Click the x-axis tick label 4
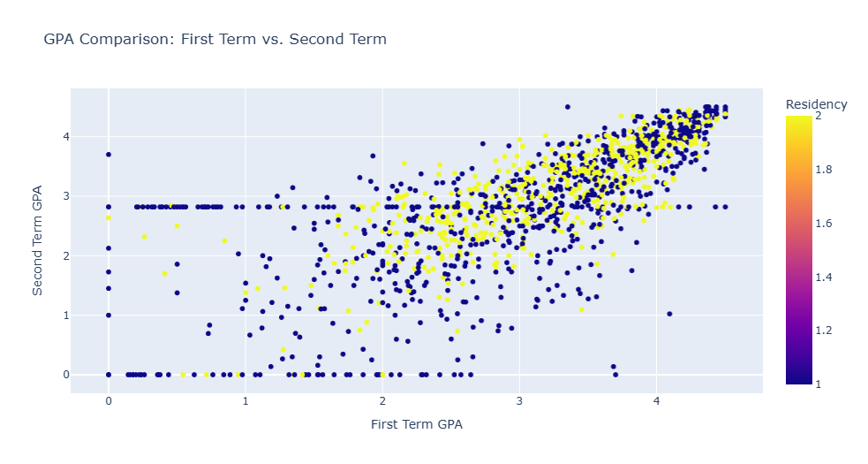Image resolution: width=868 pixels, height=464 pixels. (657, 400)
